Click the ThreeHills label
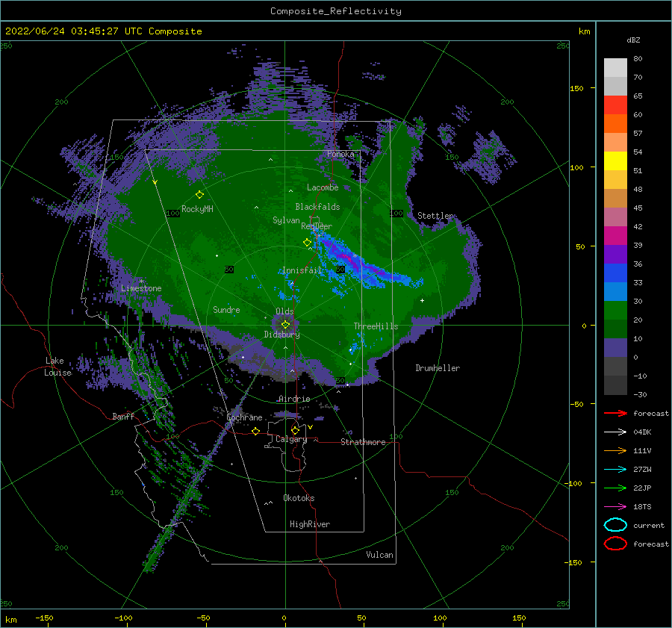 (376, 326)
